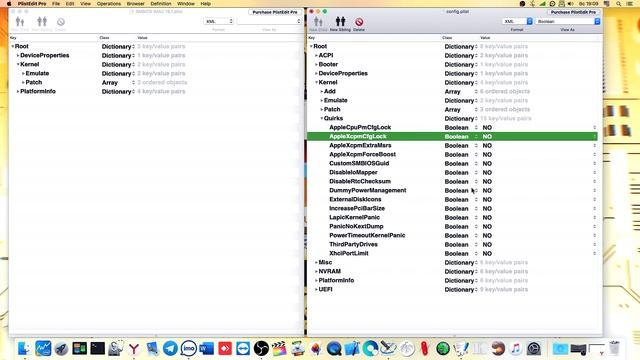Viewport: 640px width, 360px height.
Task: Open QuickTime Player from the Dock
Action: pyautogui.click(x=334, y=348)
